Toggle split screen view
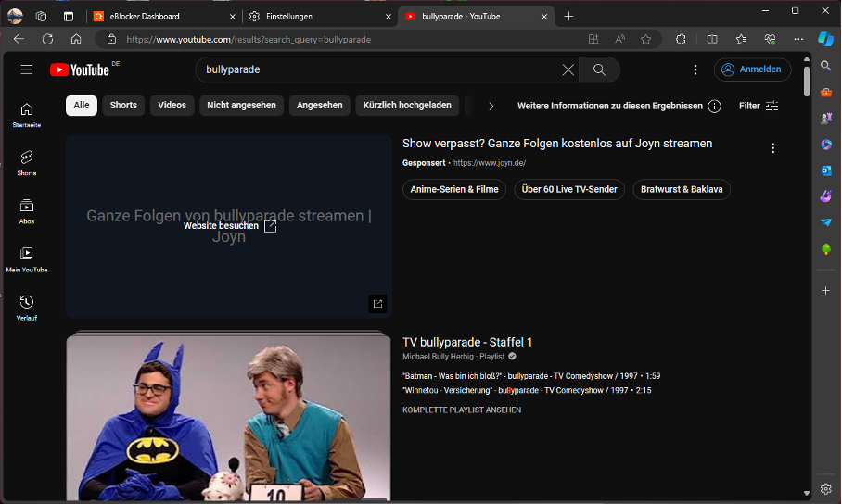This screenshot has width=842, height=504. point(712,39)
